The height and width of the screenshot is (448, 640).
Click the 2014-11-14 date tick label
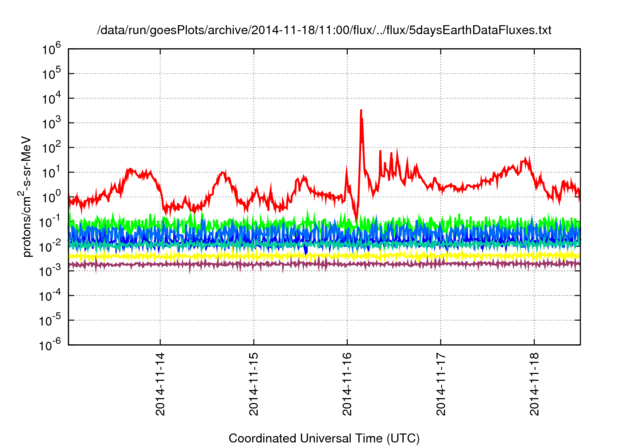coord(160,384)
